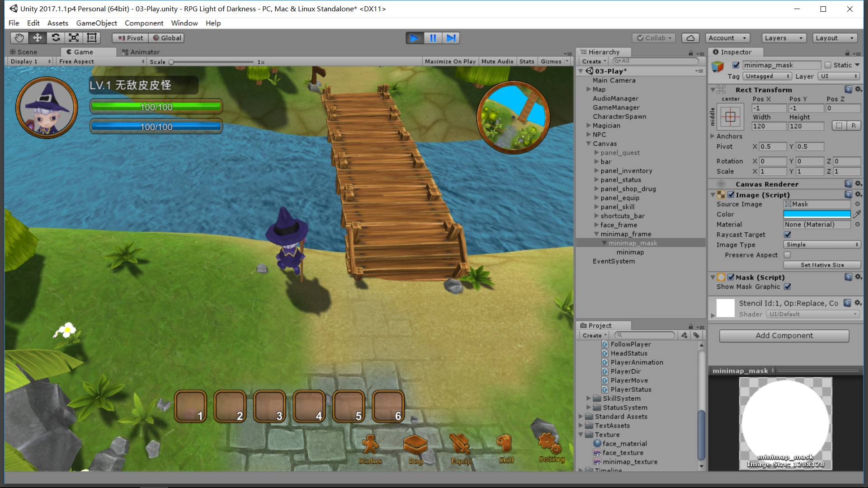This screenshot has height=488, width=868.
Task: Click the Skill icon in game view
Action: coord(505,449)
